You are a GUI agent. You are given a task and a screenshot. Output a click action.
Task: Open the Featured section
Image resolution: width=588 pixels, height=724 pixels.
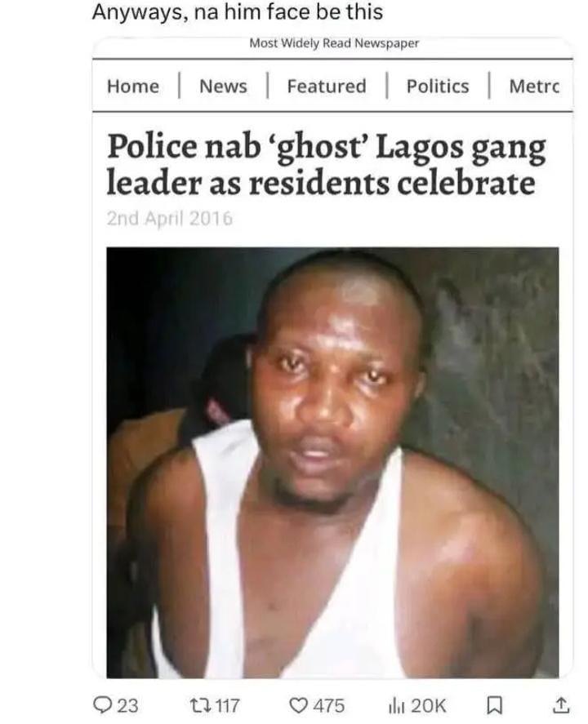coord(327,87)
